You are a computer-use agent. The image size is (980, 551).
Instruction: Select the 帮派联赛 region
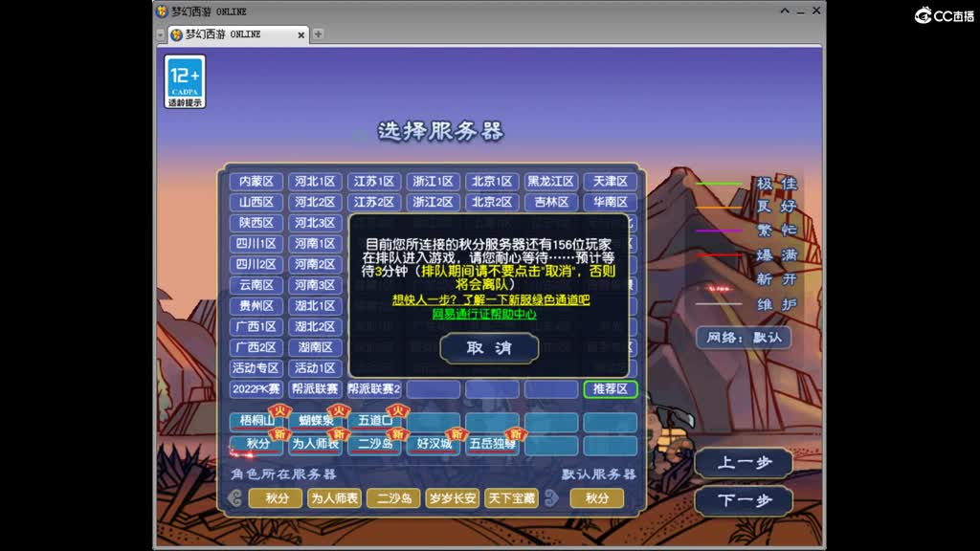pos(315,388)
